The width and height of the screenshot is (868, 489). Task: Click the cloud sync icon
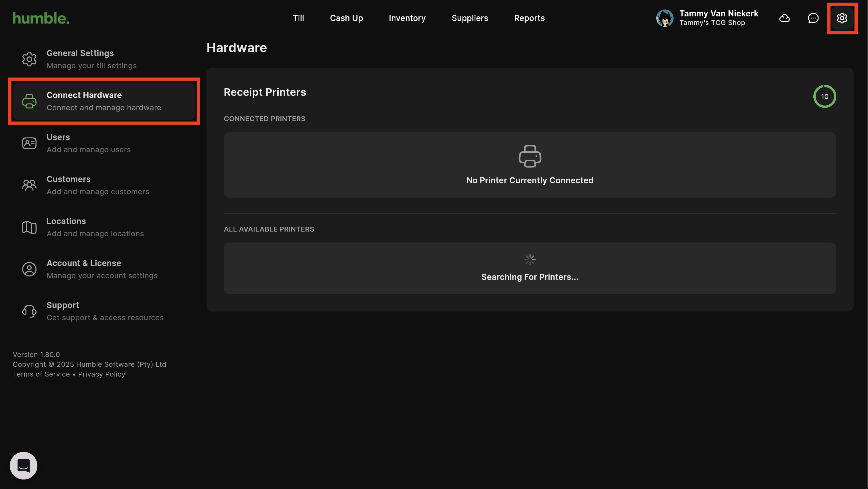(x=784, y=18)
